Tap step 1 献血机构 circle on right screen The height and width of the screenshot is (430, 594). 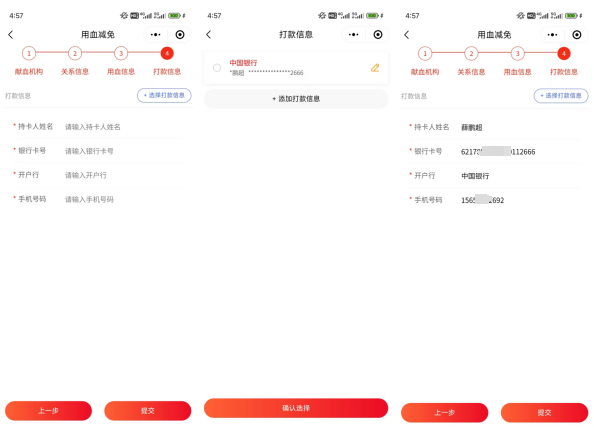[x=425, y=54]
